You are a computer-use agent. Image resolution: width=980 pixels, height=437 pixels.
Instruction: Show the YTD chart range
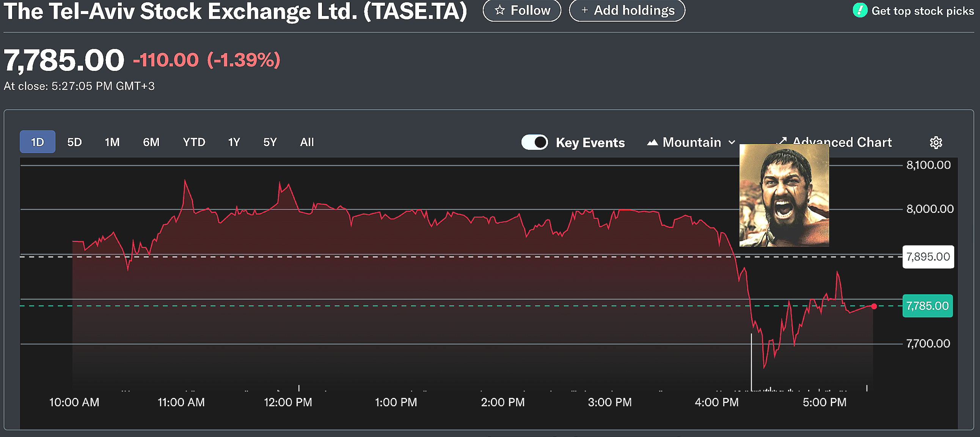pos(194,142)
